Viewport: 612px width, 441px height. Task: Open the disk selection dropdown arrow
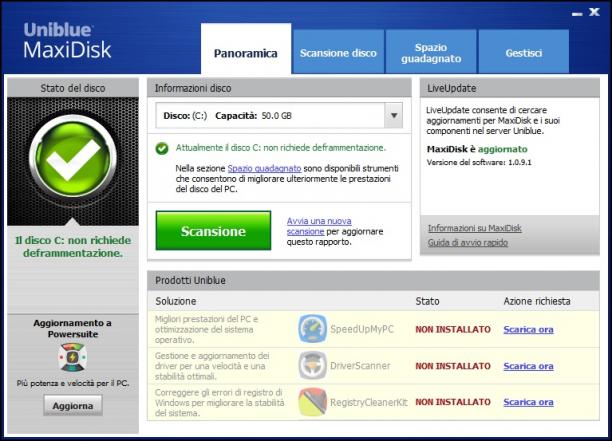pyautogui.click(x=394, y=116)
